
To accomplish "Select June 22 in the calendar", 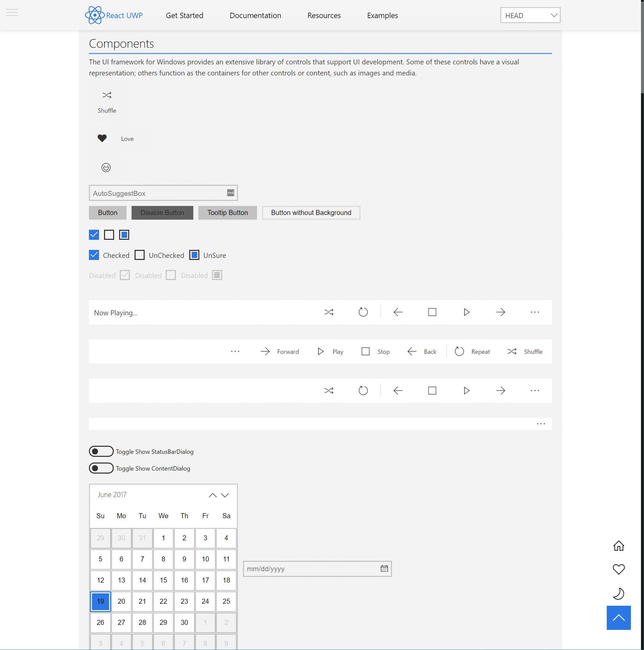I will [x=163, y=602].
